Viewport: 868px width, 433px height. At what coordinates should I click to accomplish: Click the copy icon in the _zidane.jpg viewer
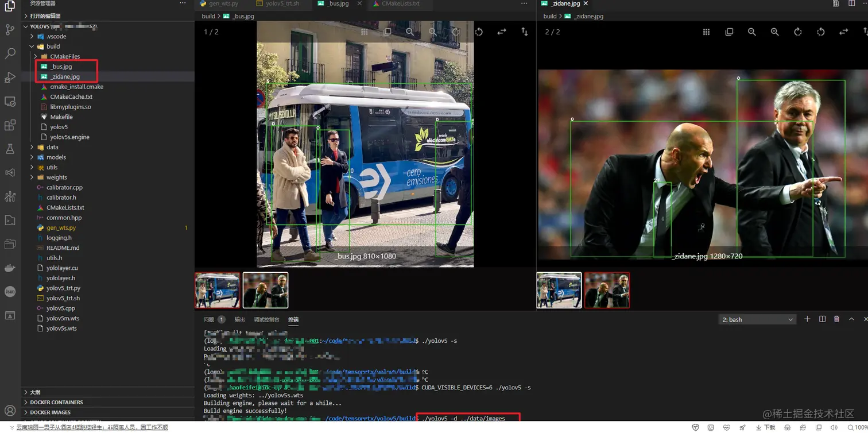pyautogui.click(x=729, y=32)
